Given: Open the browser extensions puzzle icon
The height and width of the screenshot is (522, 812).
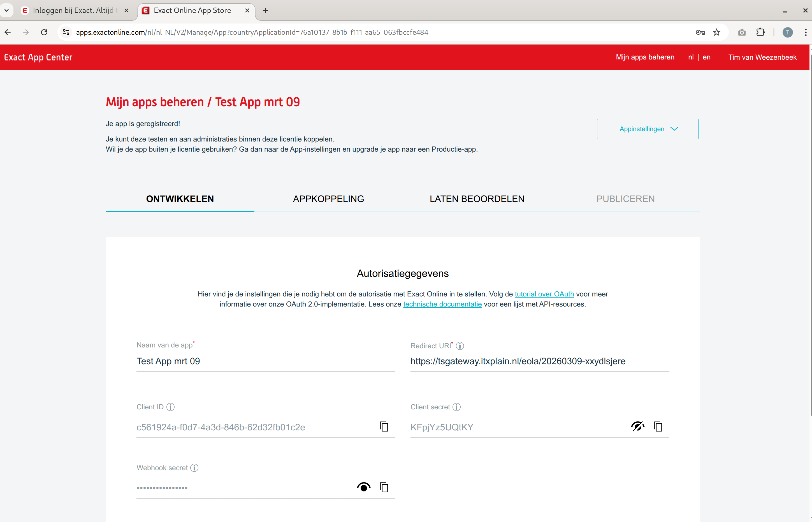Looking at the screenshot, I should point(760,32).
